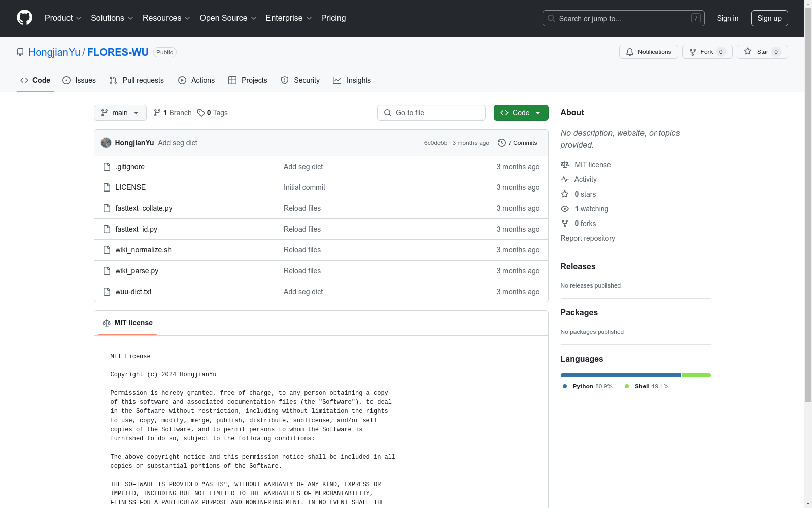
Task: Click the blue Python language bar segment
Action: coord(621,375)
